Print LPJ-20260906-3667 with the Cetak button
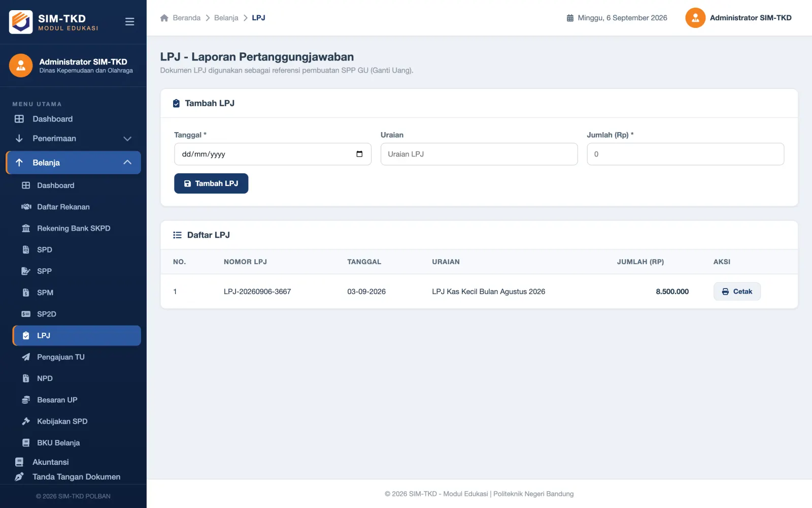Screen dimensions: 812x508 [x=737, y=292]
